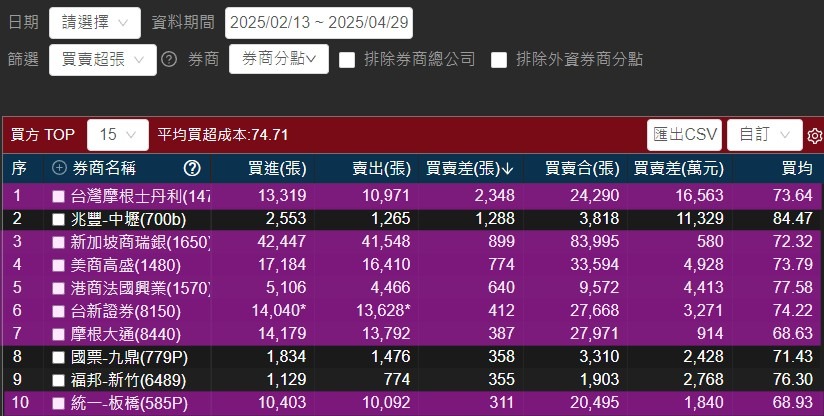Click broker name 國票-九鼎(779P)
Image resolution: width=824 pixels, height=416 pixels.
(x=129, y=358)
